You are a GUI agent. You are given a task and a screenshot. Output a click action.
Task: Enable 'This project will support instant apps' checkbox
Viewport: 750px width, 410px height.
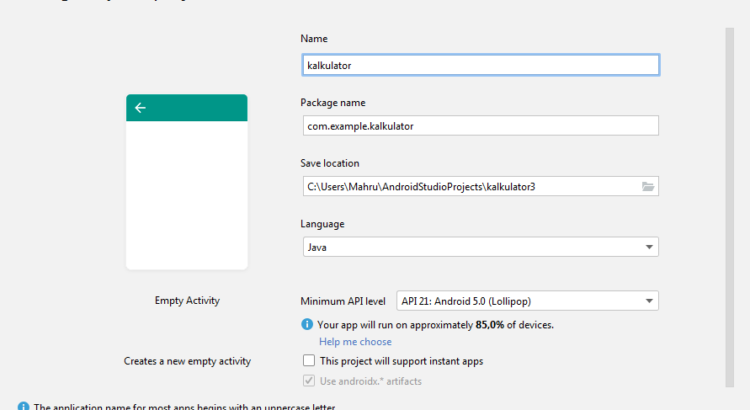click(308, 361)
